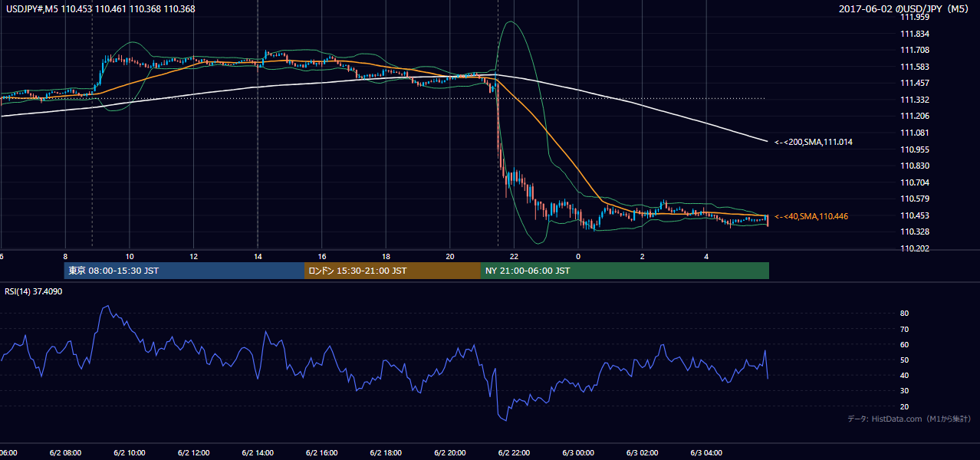
Task: Click hour tick 8 on price chart axis
Action: point(65,256)
